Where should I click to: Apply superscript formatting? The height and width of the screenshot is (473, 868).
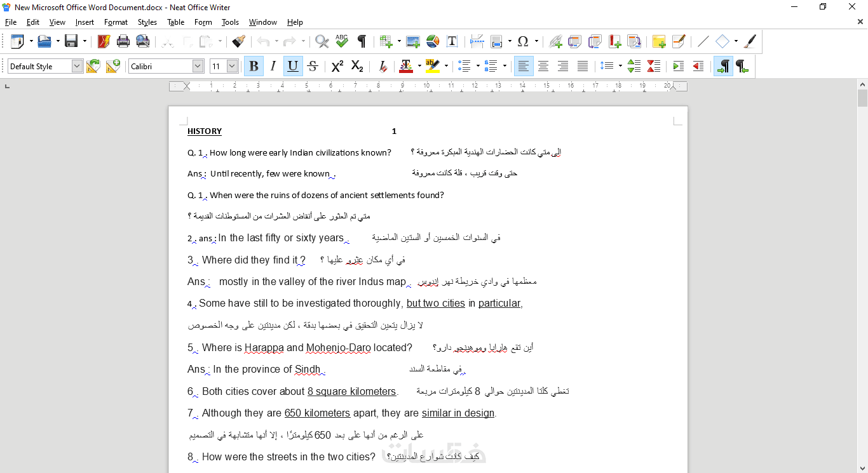[337, 66]
